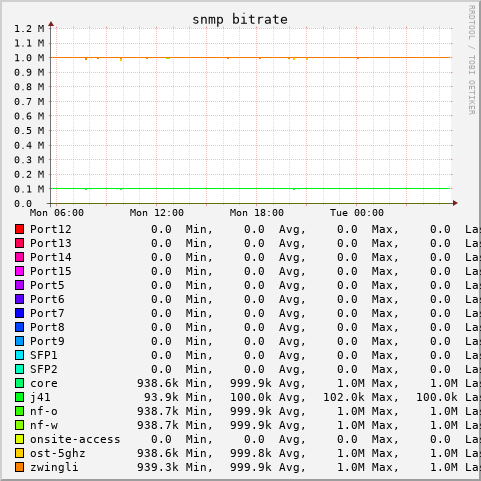Click the green 0.1 M graph line

click(250, 188)
